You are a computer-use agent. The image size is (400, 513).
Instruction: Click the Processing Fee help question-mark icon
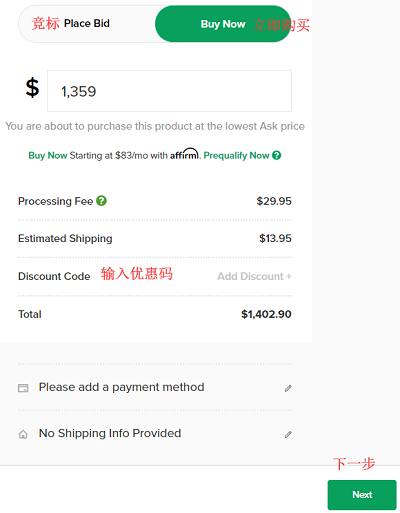click(101, 201)
